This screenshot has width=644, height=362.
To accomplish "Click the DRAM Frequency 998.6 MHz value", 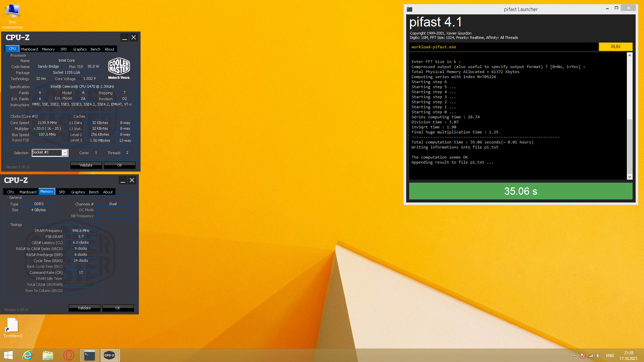I will pos(81,231).
